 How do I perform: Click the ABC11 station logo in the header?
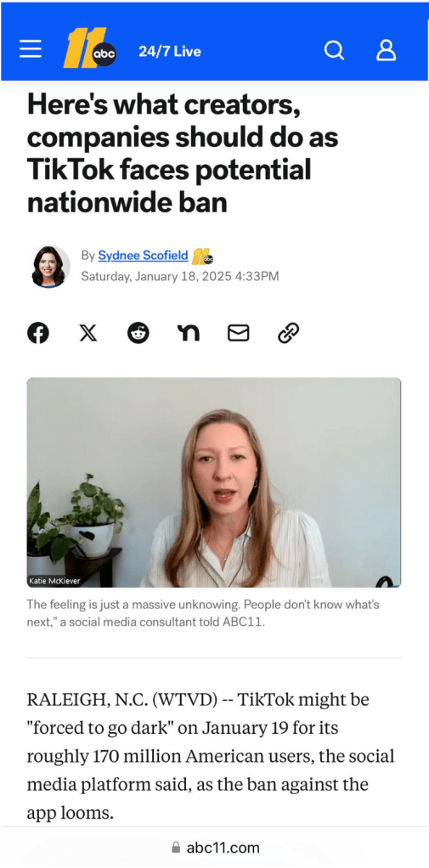click(x=90, y=48)
